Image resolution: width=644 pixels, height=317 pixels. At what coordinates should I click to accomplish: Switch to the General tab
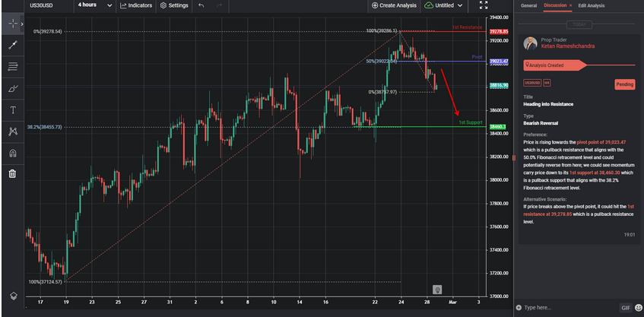point(528,6)
